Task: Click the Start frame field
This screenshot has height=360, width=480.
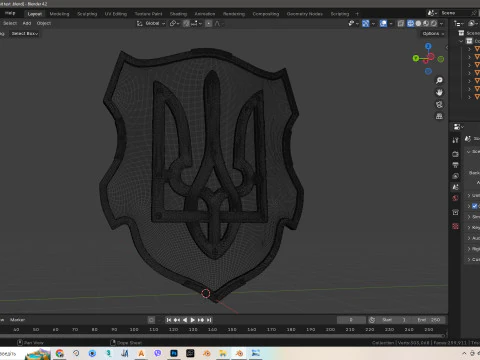Action: pyautogui.click(x=395, y=320)
